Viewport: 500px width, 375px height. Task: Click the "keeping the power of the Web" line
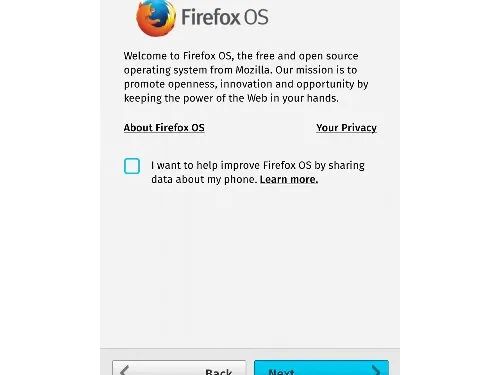tap(231, 98)
